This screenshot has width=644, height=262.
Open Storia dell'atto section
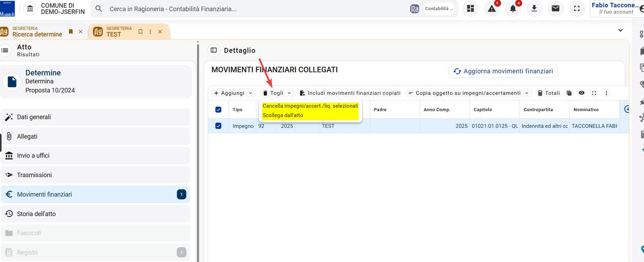[96, 213]
